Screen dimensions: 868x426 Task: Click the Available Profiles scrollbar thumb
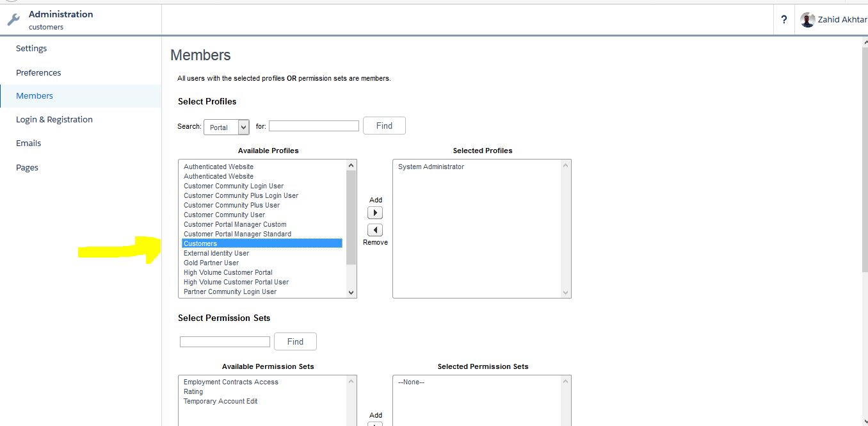coord(351,218)
